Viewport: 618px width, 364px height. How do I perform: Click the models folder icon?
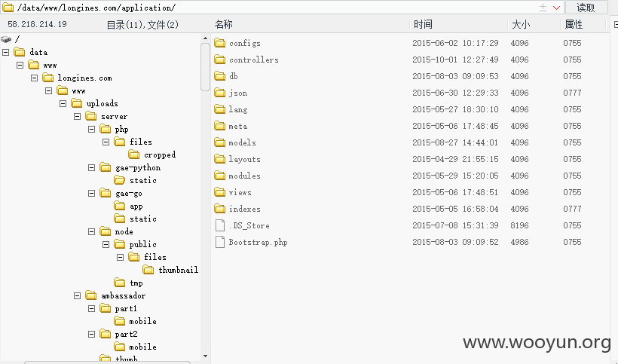[220, 142]
